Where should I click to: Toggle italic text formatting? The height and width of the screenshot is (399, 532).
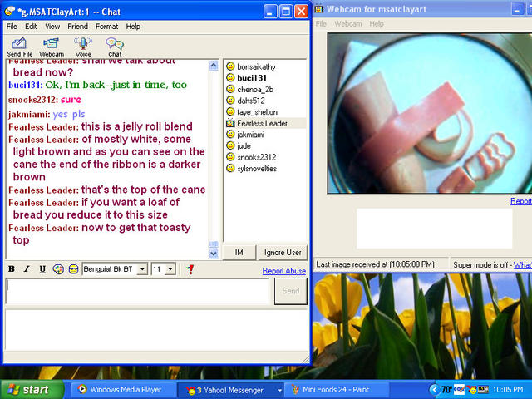pyautogui.click(x=27, y=269)
